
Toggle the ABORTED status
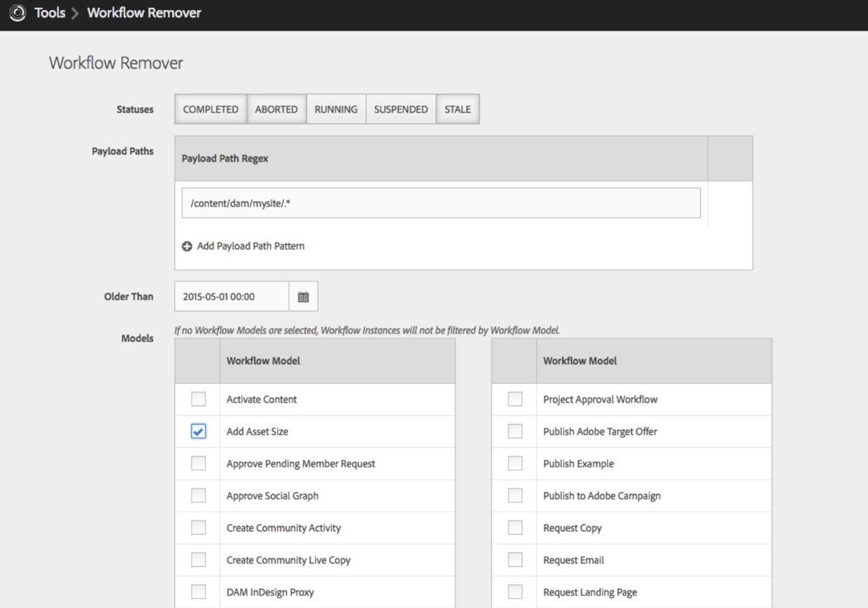(x=277, y=109)
